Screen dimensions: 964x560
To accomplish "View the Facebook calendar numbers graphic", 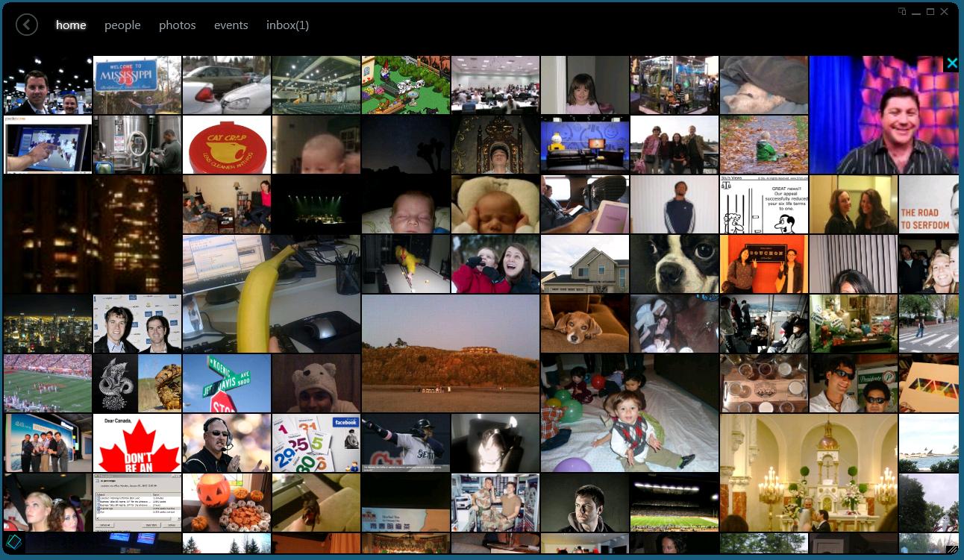I will pyautogui.click(x=316, y=443).
